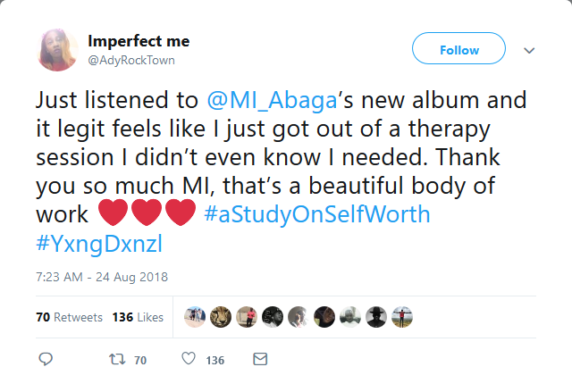Click the envelope direct message icon
Viewport: 572px width, 392px height.
pyautogui.click(x=260, y=359)
